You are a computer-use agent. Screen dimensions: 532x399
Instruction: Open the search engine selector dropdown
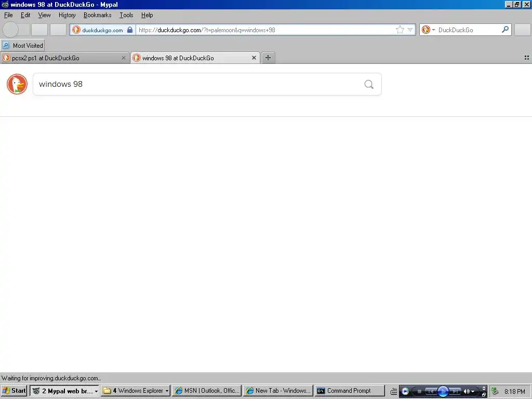[x=428, y=30]
